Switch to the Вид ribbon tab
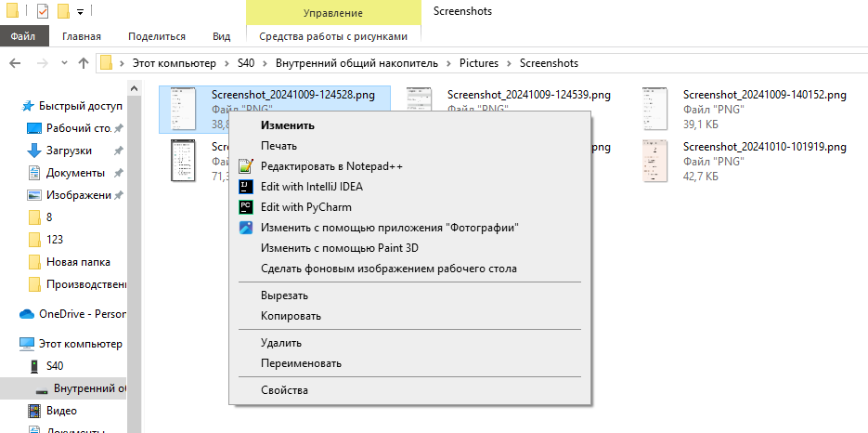The width and height of the screenshot is (868, 433). (x=221, y=36)
